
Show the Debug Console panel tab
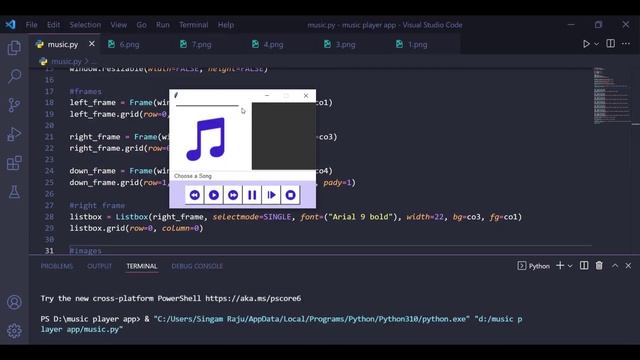click(x=197, y=266)
